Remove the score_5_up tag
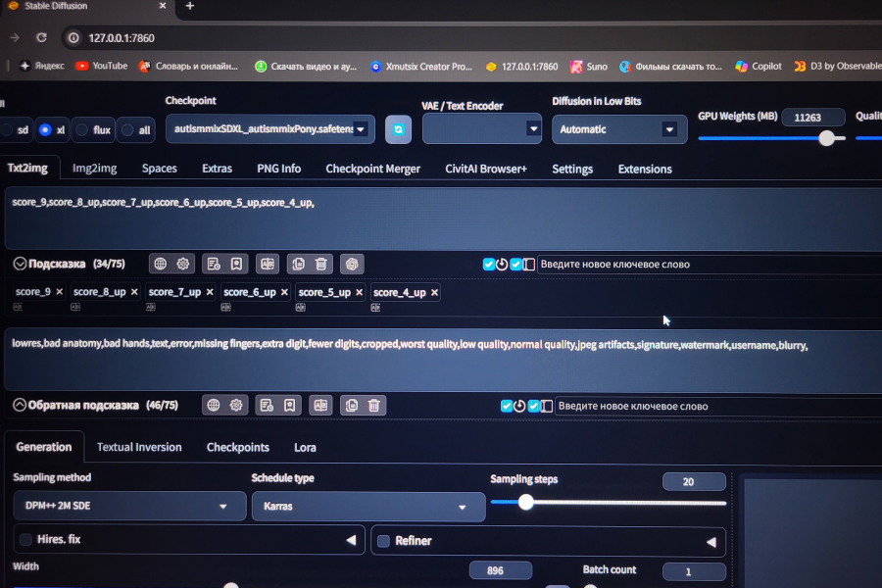The height and width of the screenshot is (588, 882). pos(359,292)
